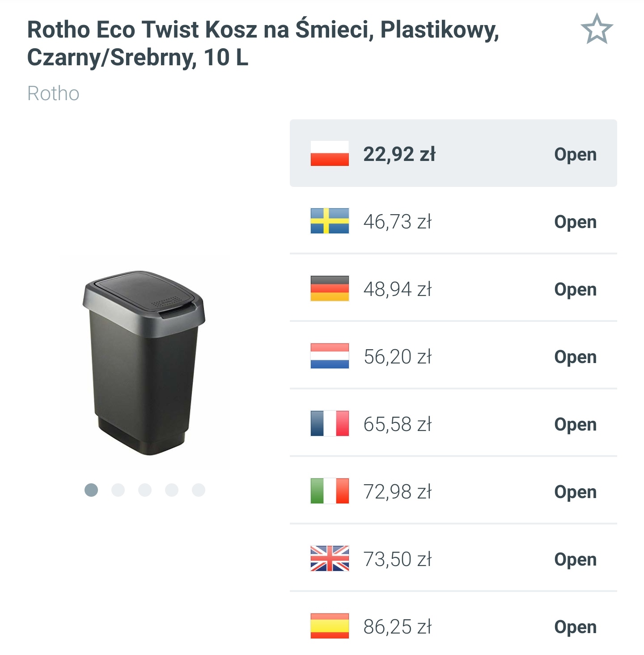Screen dimensions: 644x655
Task: Open the Rotho brand link
Action: click(53, 93)
